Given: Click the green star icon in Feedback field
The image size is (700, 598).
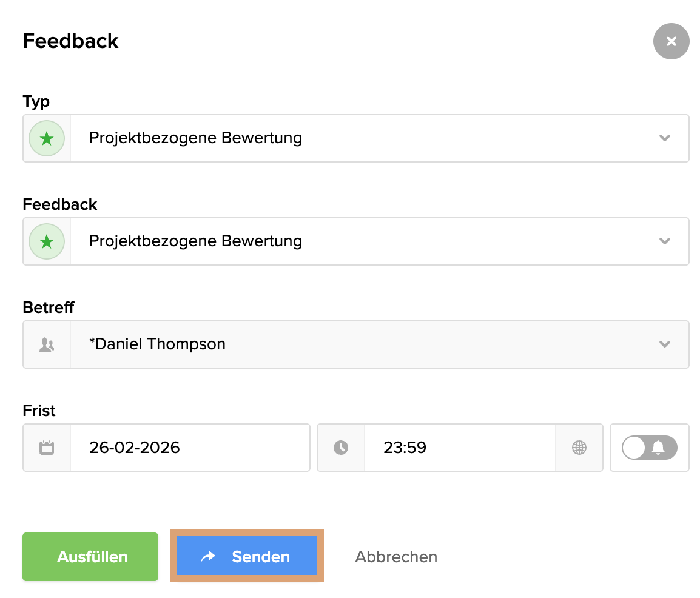Looking at the screenshot, I should (47, 242).
